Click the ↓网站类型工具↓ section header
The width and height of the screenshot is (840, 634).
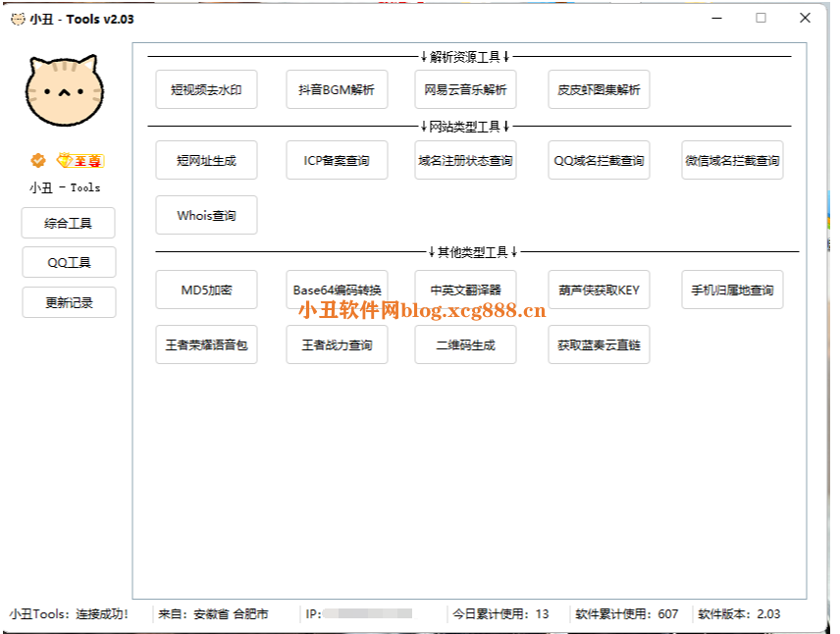[x=464, y=127]
